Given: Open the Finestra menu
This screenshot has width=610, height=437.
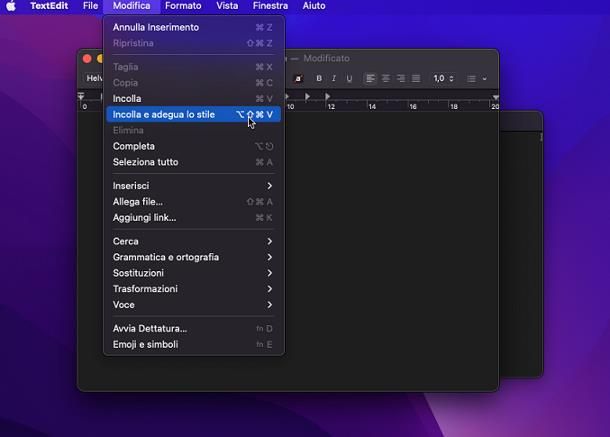Looking at the screenshot, I should (x=270, y=6).
